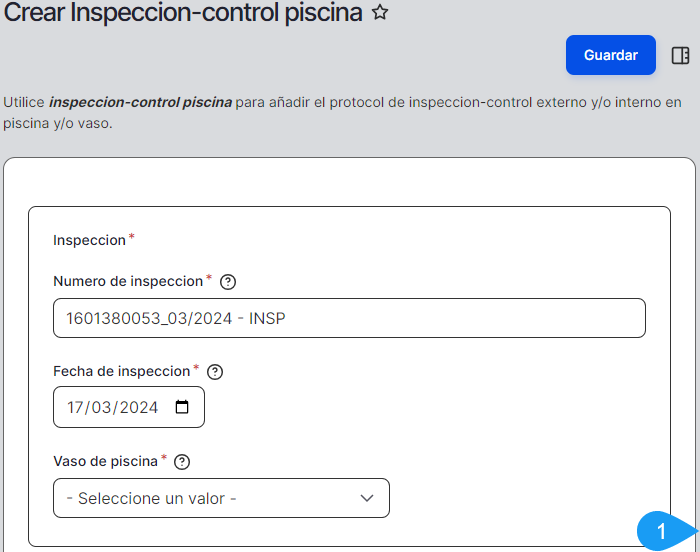Open the "Seleccione un valor" dropdown

(221, 498)
